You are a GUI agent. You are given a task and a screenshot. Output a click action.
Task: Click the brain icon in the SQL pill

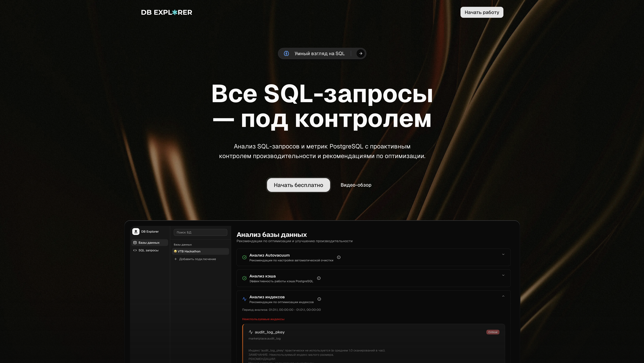[286, 53]
